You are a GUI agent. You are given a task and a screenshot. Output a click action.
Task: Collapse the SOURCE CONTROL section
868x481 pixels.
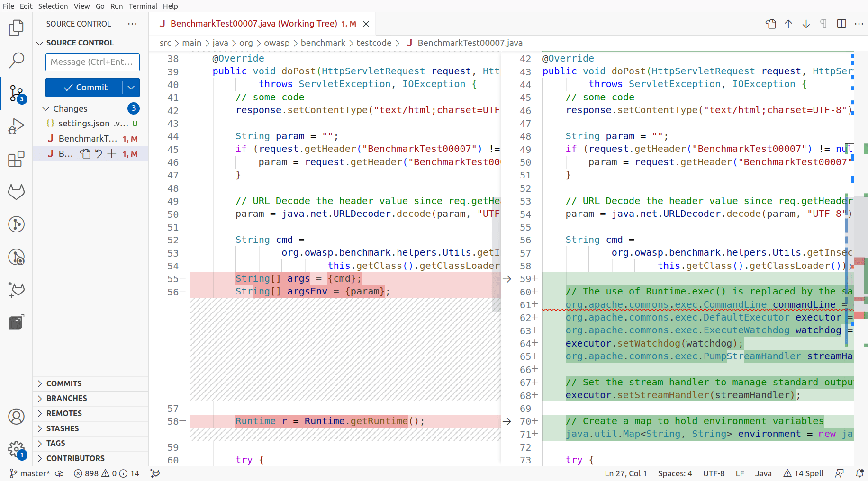pyautogui.click(x=80, y=43)
